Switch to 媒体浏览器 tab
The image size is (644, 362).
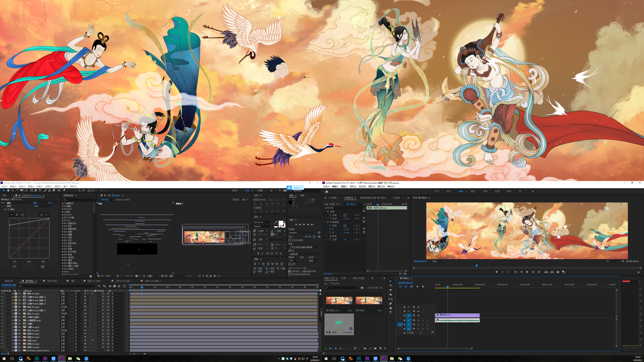coord(359,278)
